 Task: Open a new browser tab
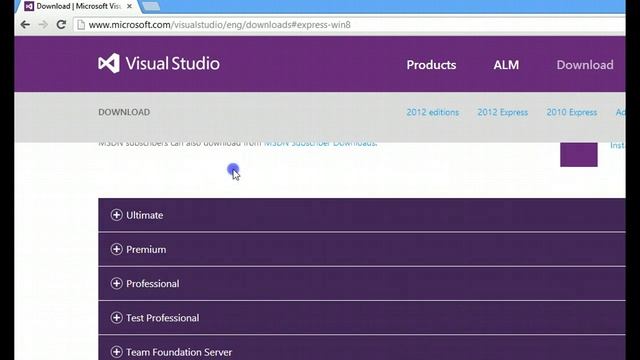coord(151,6)
